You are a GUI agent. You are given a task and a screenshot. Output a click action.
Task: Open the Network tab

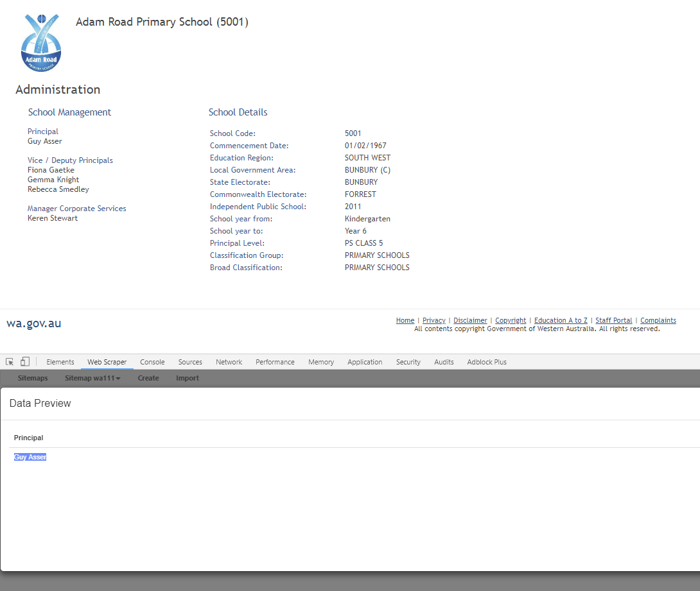pyautogui.click(x=229, y=362)
